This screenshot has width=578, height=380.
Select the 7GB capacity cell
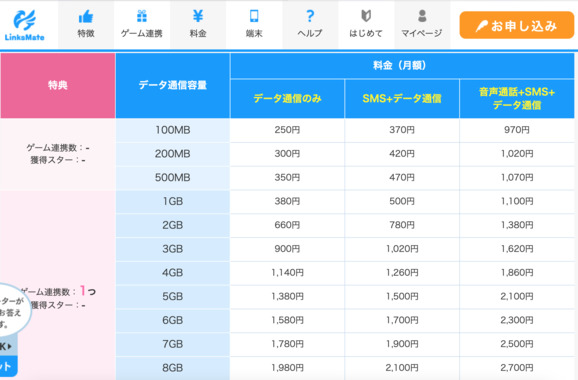tap(173, 344)
